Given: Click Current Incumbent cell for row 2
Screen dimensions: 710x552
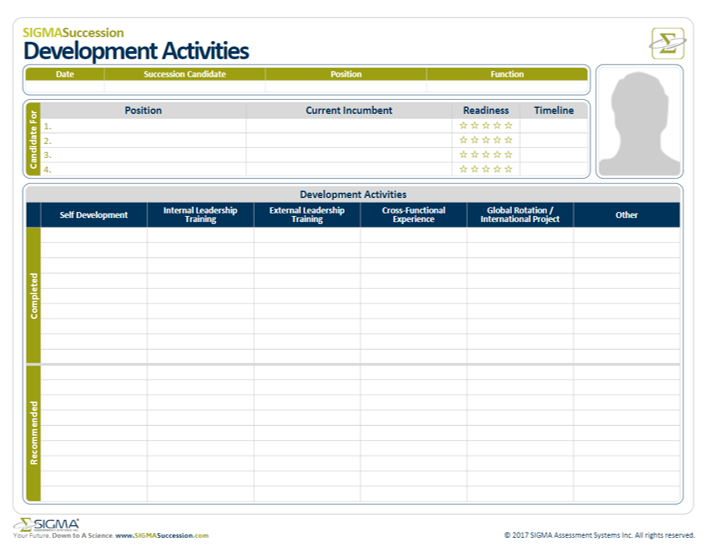Looking at the screenshot, I should pos(348,141).
